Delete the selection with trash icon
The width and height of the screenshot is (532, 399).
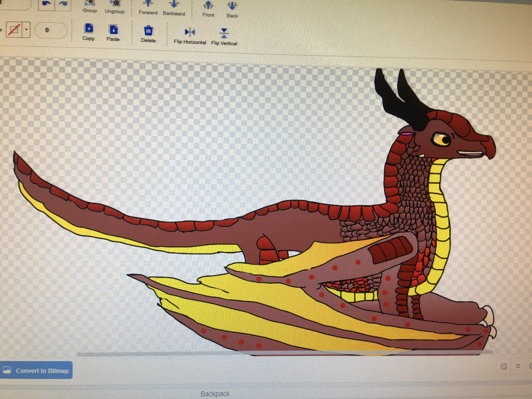click(148, 34)
